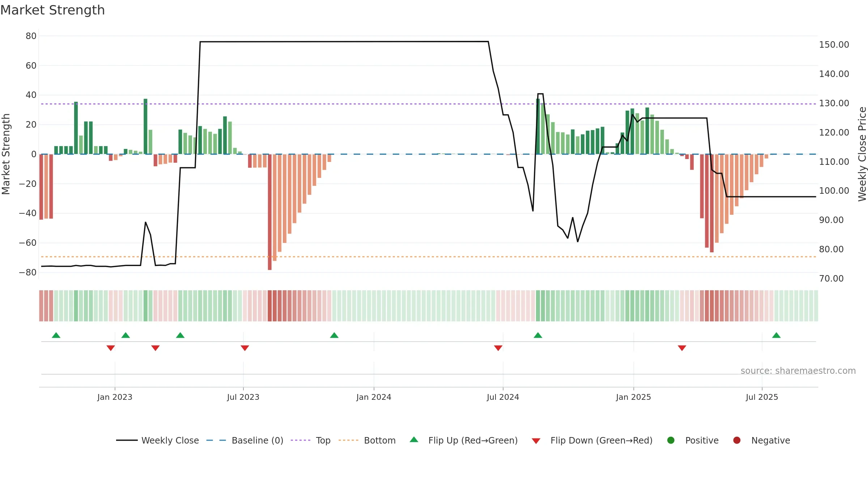Select the Flip Down marker between Jan and Jul 2025

tap(682, 348)
